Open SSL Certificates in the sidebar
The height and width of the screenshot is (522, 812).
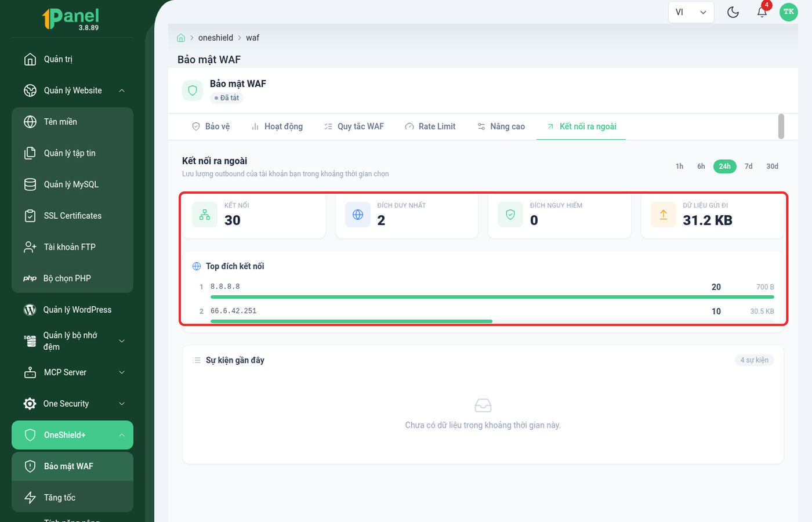(x=72, y=216)
